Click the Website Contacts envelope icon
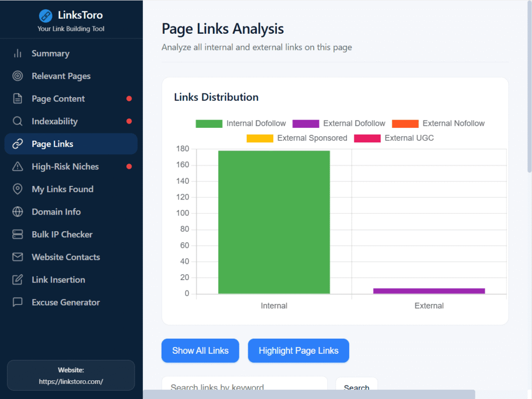This screenshot has height=399, width=532. (18, 257)
